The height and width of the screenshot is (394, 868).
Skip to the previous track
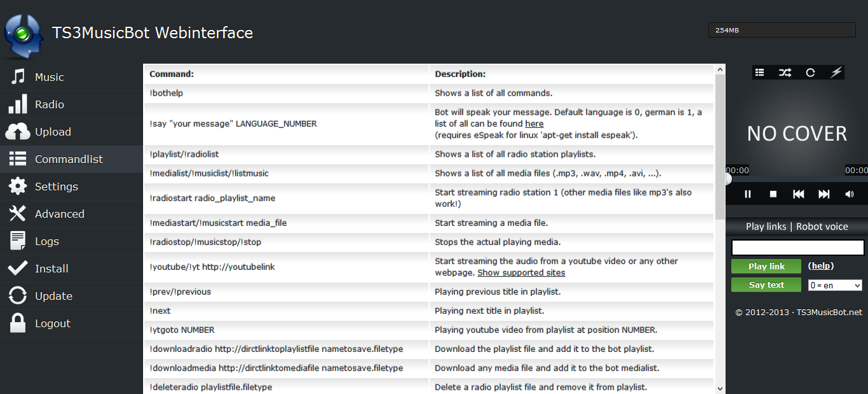[799, 194]
